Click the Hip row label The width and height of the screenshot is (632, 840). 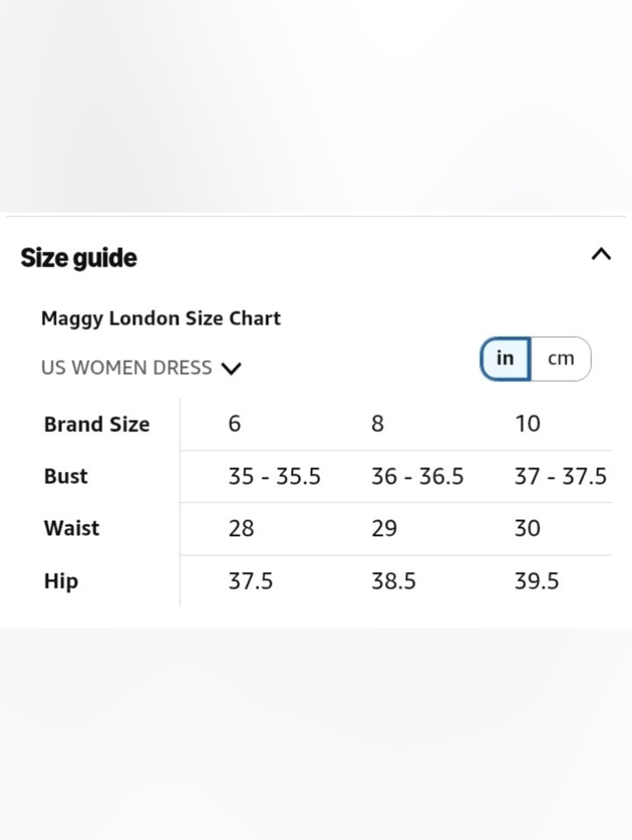(61, 581)
